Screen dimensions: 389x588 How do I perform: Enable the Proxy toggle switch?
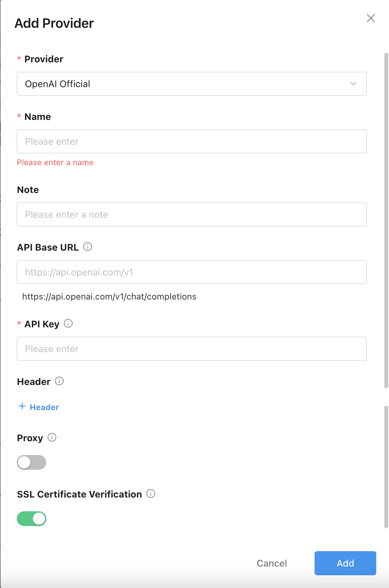click(x=32, y=462)
